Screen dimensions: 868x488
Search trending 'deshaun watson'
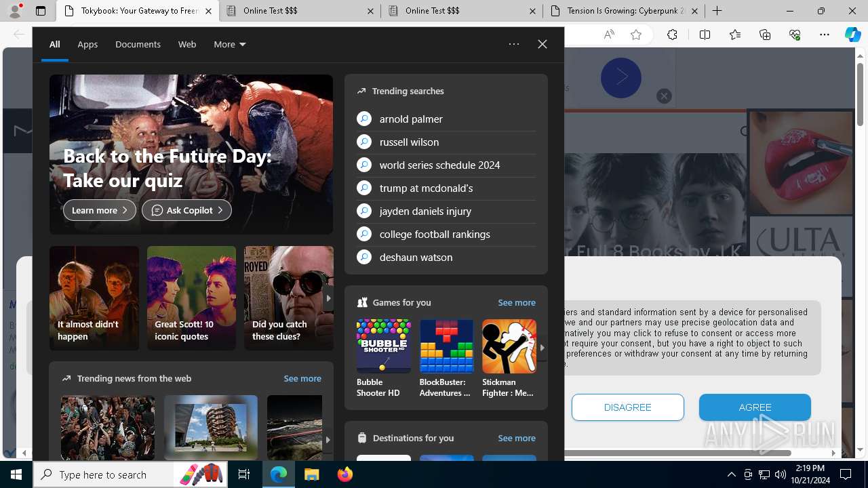(x=446, y=257)
